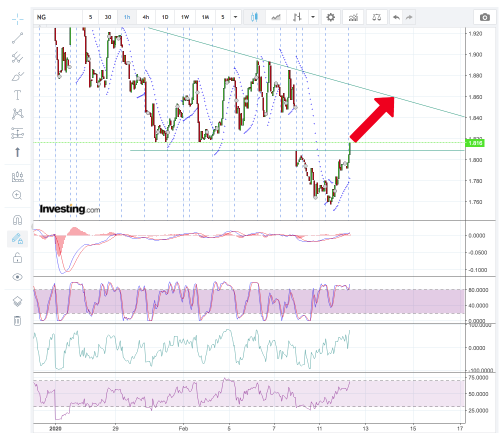Select the Text annotation tool
Viewport: 504px width, 433px height.
[17, 95]
